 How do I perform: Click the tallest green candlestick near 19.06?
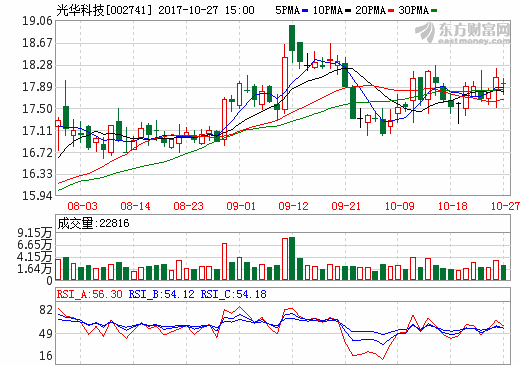292,38
